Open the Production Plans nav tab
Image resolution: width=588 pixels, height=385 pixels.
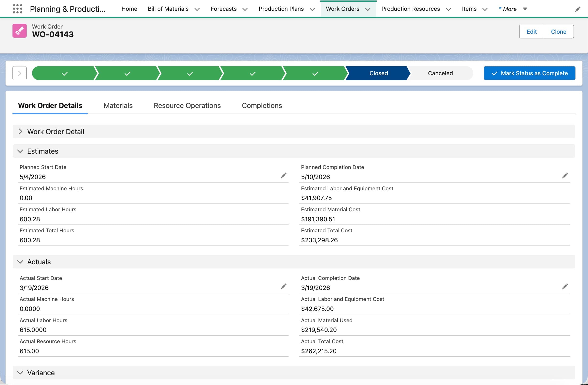point(281,9)
